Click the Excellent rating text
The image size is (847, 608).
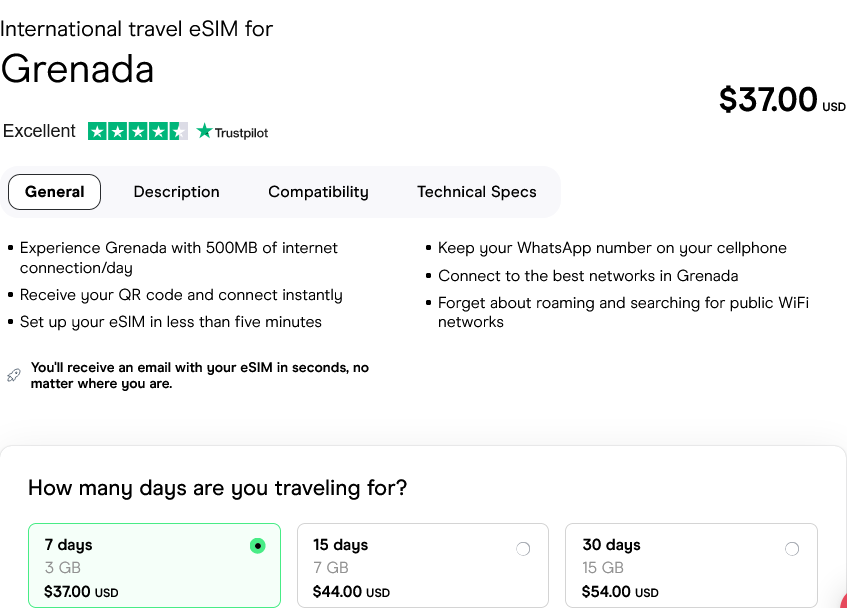39,131
